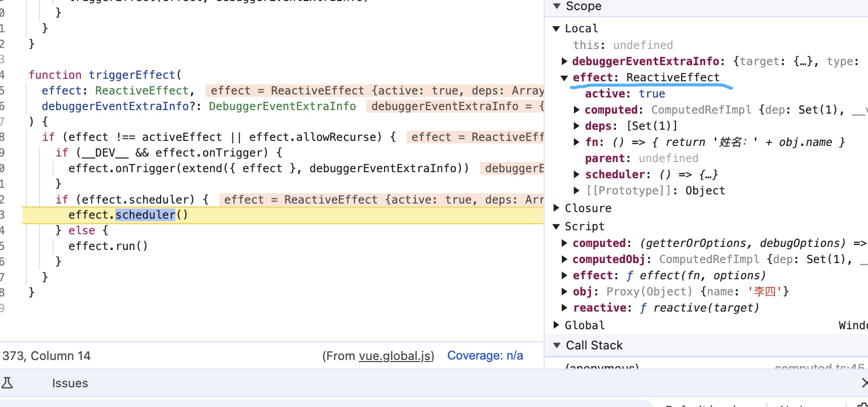Viewport: 868px width, 407px height.
Task: Click the Scope section title
Action: pyautogui.click(x=584, y=7)
